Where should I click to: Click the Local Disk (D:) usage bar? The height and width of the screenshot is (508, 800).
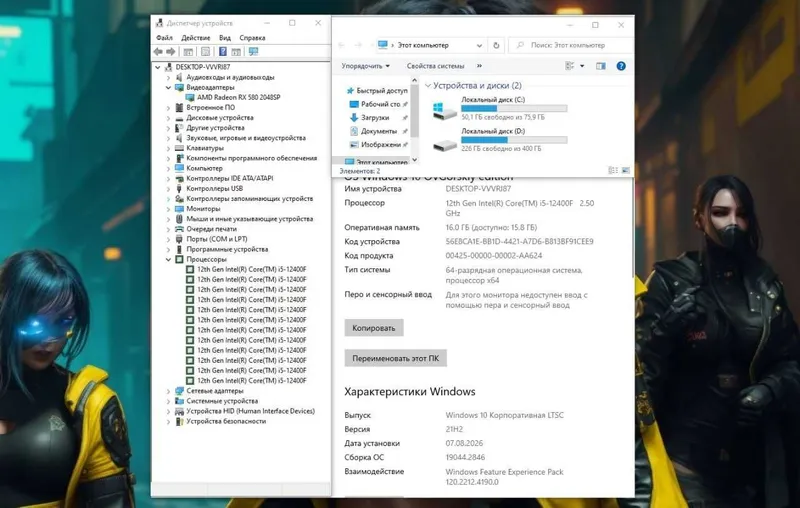click(514, 140)
